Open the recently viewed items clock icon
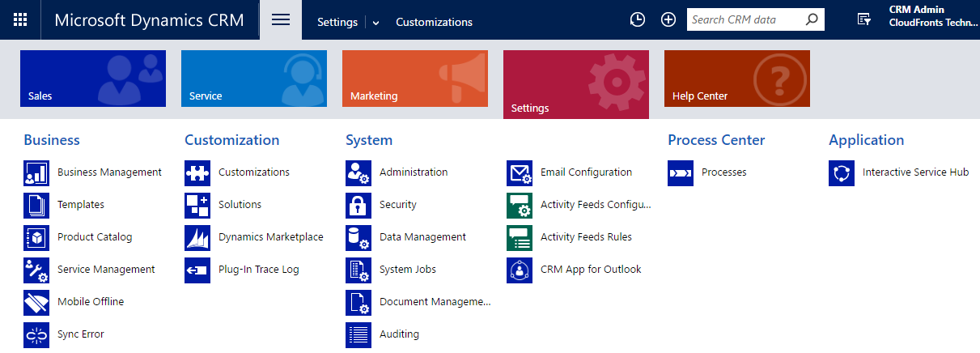 pyautogui.click(x=638, y=20)
